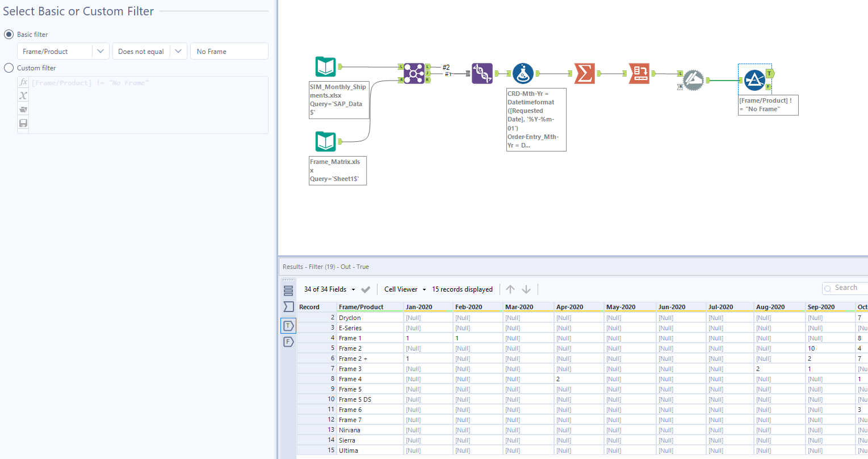This screenshot has height=459, width=868.
Task: Open the gray macro tool with pencil icon
Action: [693, 79]
